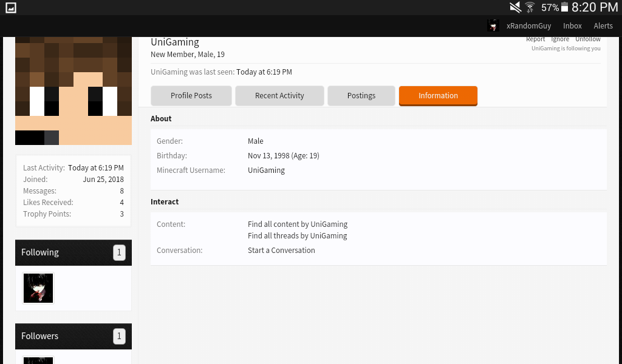
Task: Click Start a Conversation link
Action: pyautogui.click(x=281, y=251)
